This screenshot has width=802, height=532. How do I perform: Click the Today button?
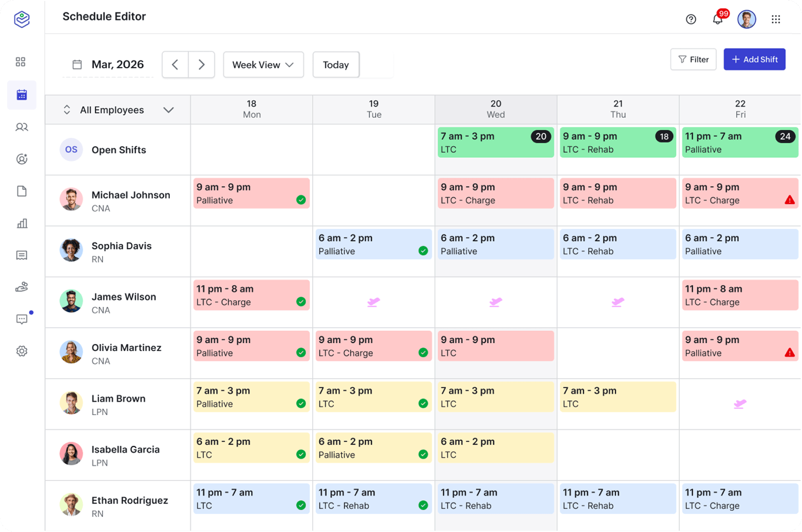click(336, 64)
